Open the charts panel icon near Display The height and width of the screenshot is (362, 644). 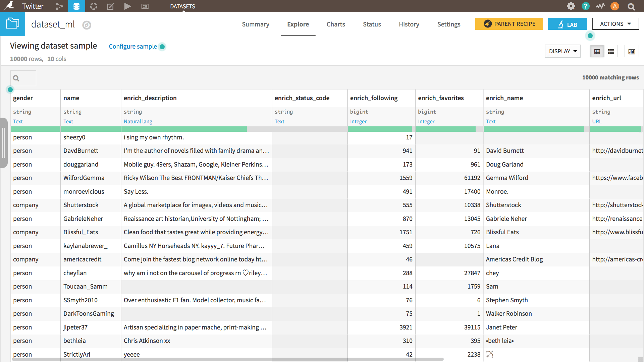tap(632, 51)
